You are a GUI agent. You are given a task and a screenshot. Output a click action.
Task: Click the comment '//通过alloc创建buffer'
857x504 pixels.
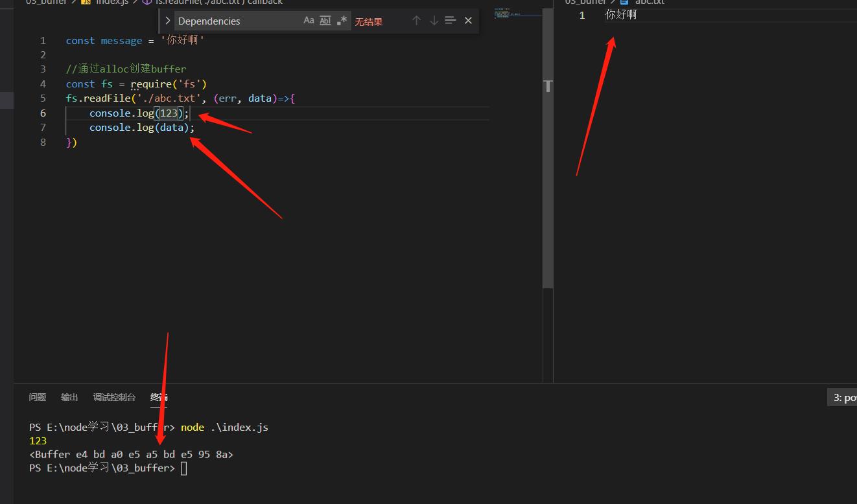click(126, 69)
